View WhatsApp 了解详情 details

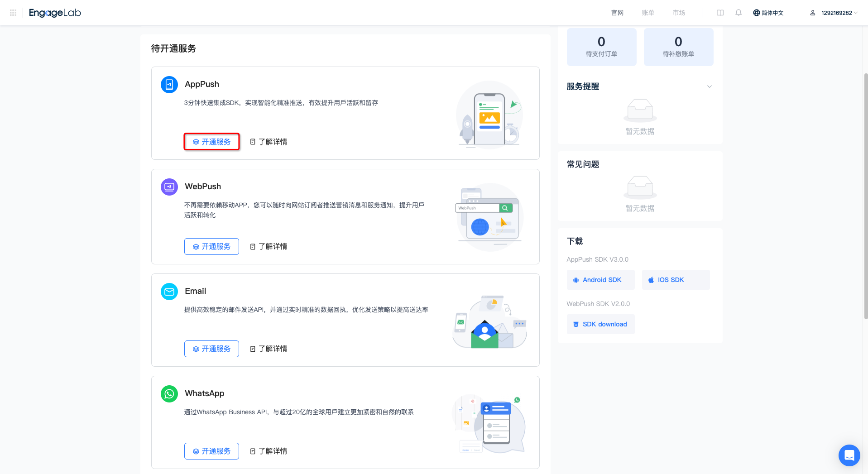(x=269, y=451)
